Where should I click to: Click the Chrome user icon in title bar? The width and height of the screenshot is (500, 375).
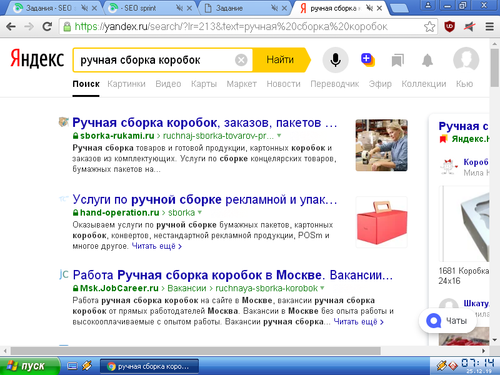click(428, 5)
